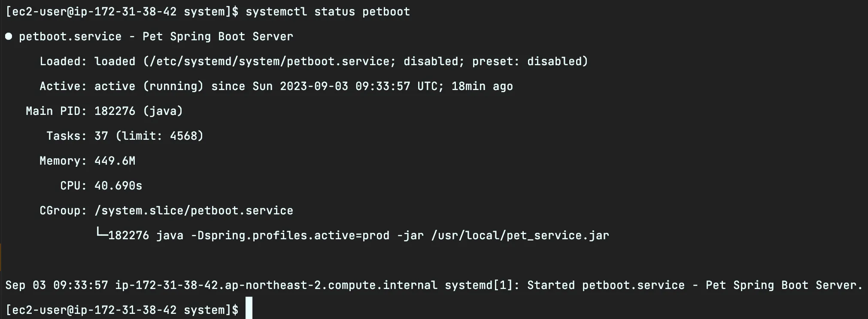Click the "systemd[1]:" text in the log line
The image size is (868, 319).
(x=479, y=285)
